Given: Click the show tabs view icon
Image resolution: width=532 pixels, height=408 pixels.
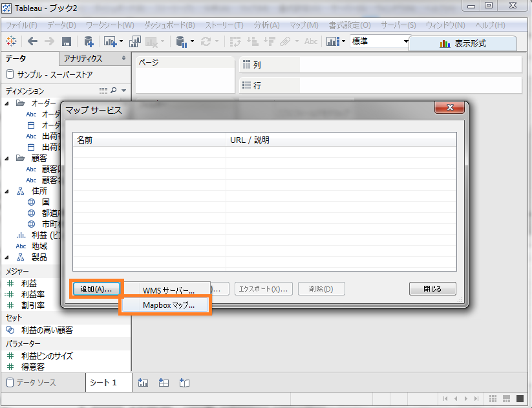Looking at the screenshot, I should 520,398.
